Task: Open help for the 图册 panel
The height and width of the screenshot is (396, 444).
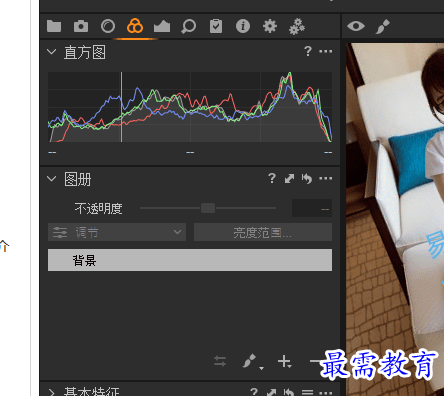Action: pyautogui.click(x=272, y=178)
